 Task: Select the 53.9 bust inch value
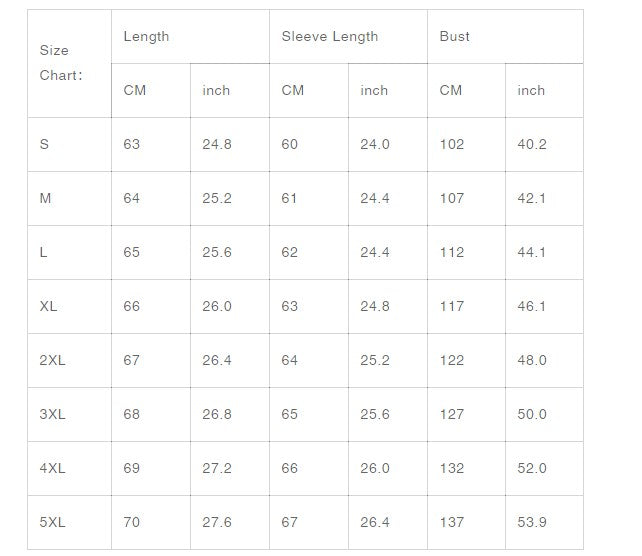tap(532, 523)
